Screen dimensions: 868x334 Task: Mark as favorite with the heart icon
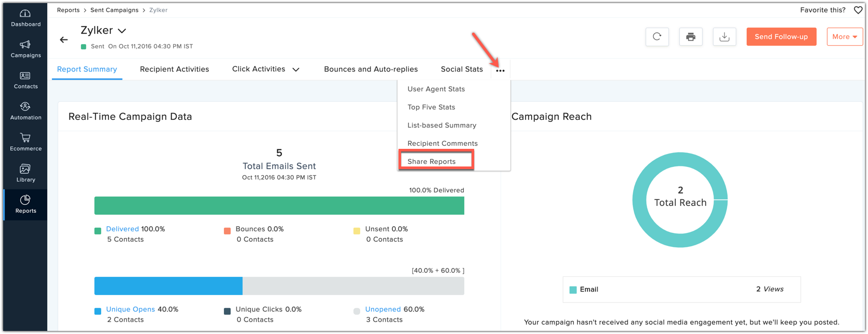pyautogui.click(x=858, y=10)
